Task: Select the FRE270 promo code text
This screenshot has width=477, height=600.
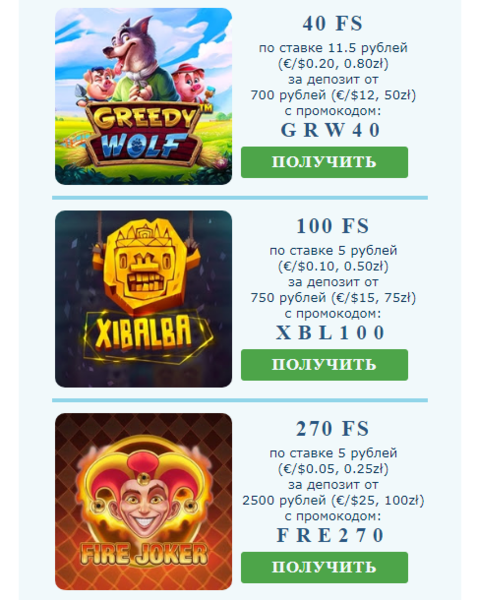Action: 331,535
